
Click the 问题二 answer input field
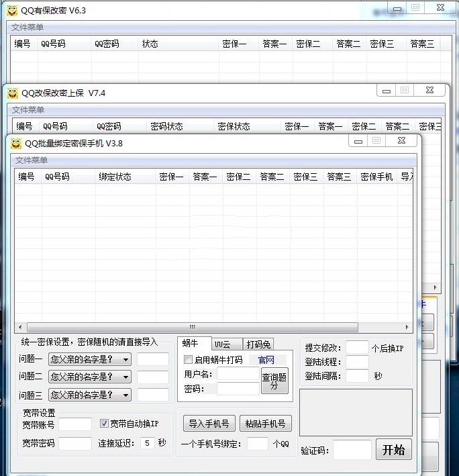[153, 377]
